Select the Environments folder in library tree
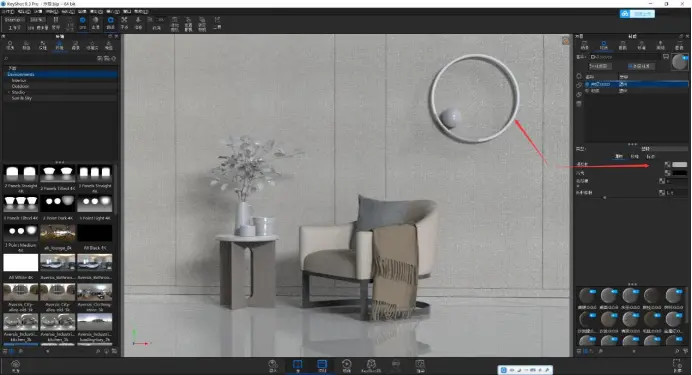692x375 pixels. click(x=60, y=75)
